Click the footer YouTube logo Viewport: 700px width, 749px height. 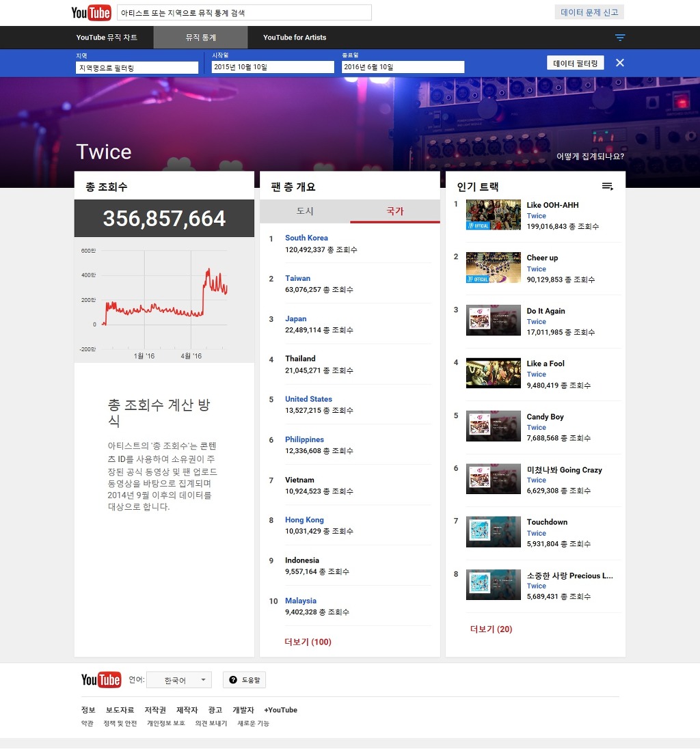point(100,680)
